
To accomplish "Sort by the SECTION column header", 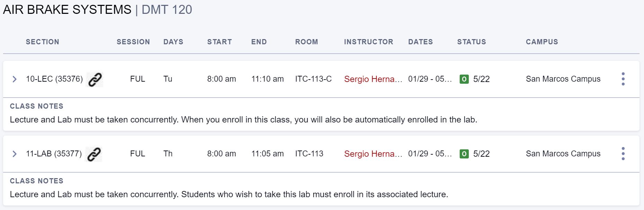I will [43, 42].
